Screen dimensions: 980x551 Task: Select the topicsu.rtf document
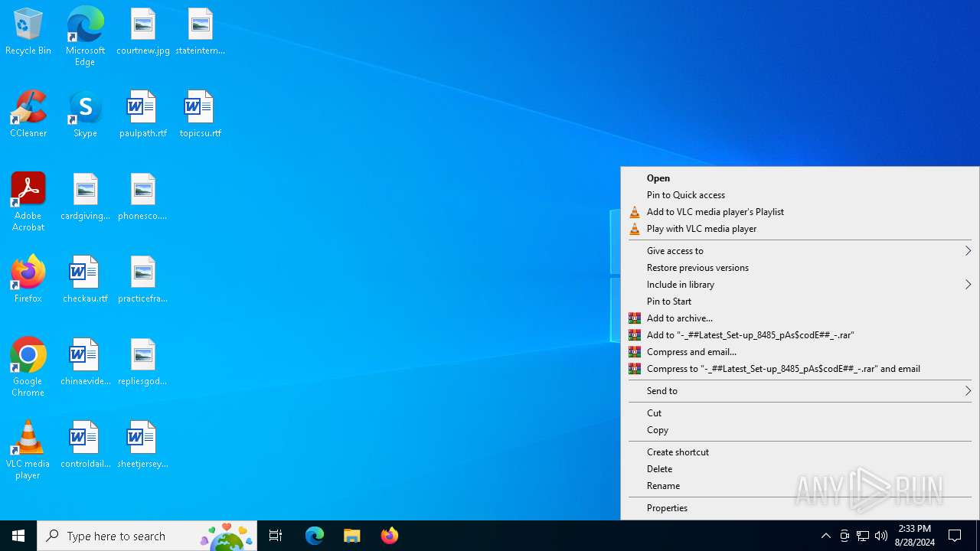(x=200, y=115)
